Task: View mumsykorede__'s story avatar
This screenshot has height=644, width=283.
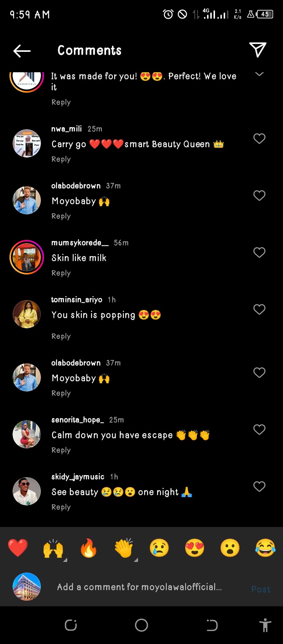Action: pyautogui.click(x=27, y=257)
